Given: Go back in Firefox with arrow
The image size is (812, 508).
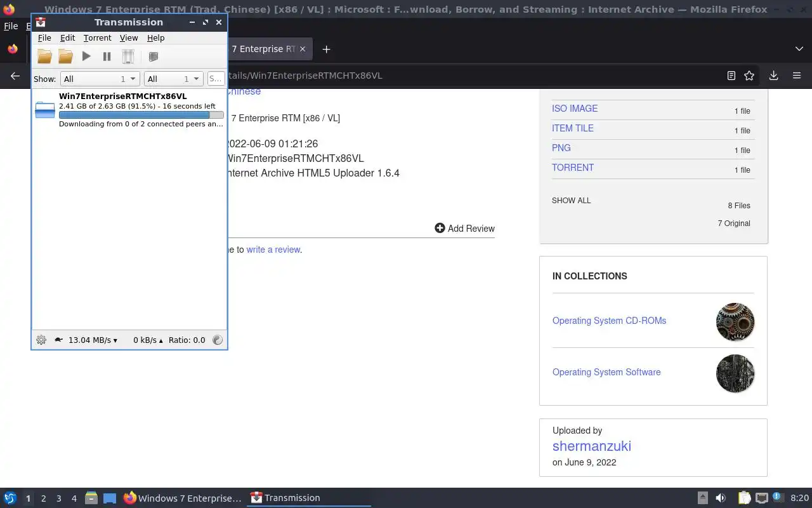Looking at the screenshot, I should coord(15,76).
